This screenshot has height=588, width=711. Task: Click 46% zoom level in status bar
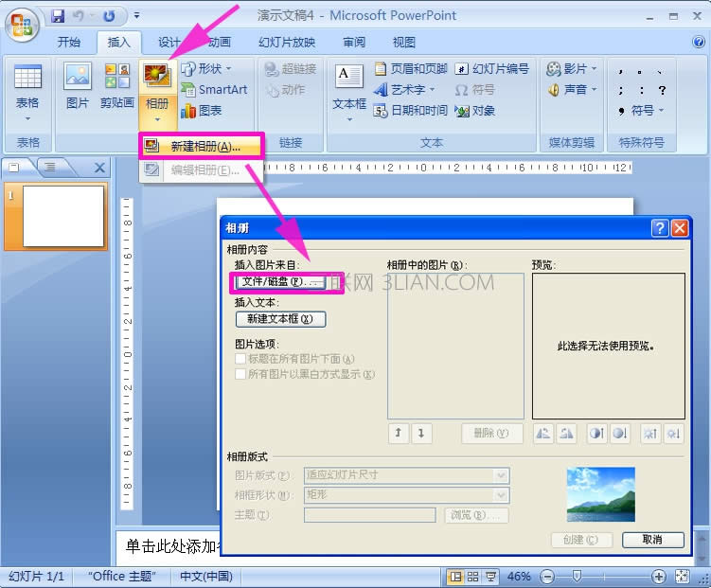pos(519,577)
